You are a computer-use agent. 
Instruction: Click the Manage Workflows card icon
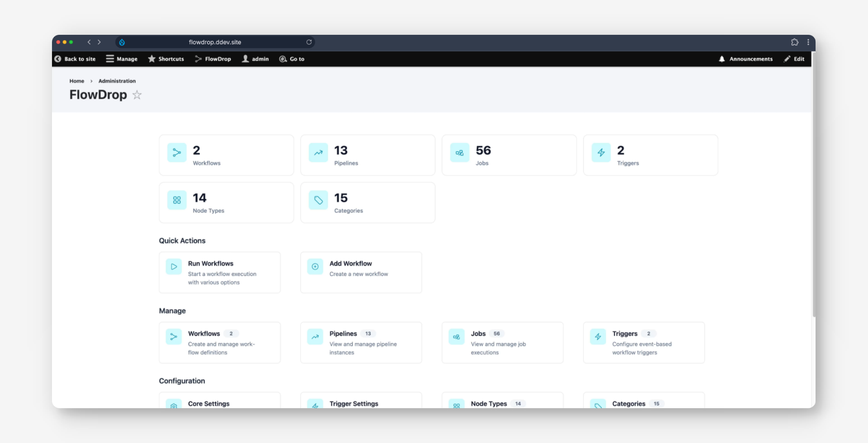coord(174,337)
